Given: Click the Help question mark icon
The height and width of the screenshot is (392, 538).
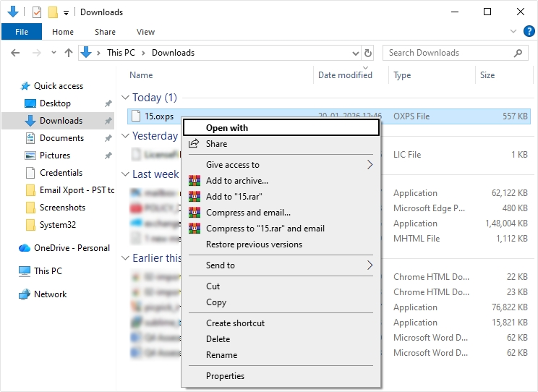Looking at the screenshot, I should pyautogui.click(x=529, y=31).
